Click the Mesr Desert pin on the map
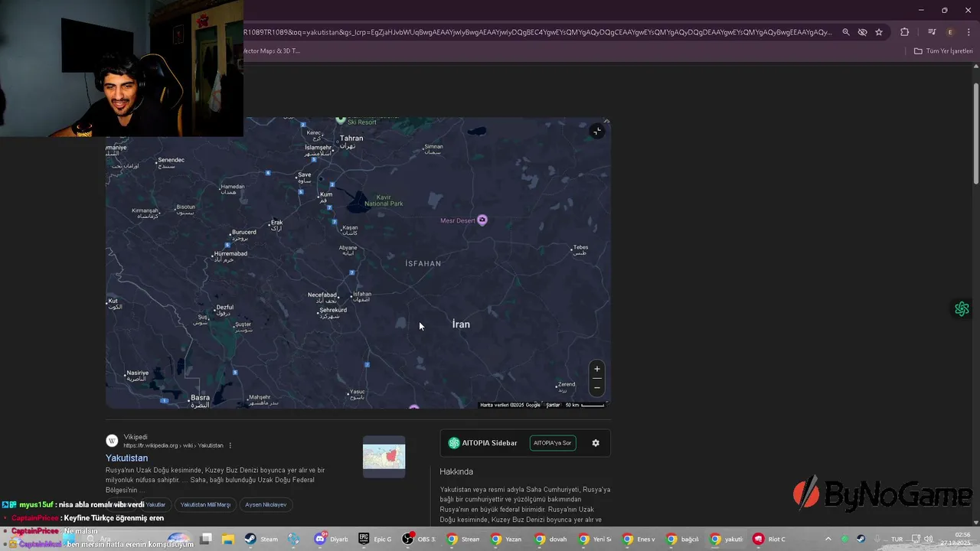Screen dimensions: 980x551 pyautogui.click(x=482, y=220)
